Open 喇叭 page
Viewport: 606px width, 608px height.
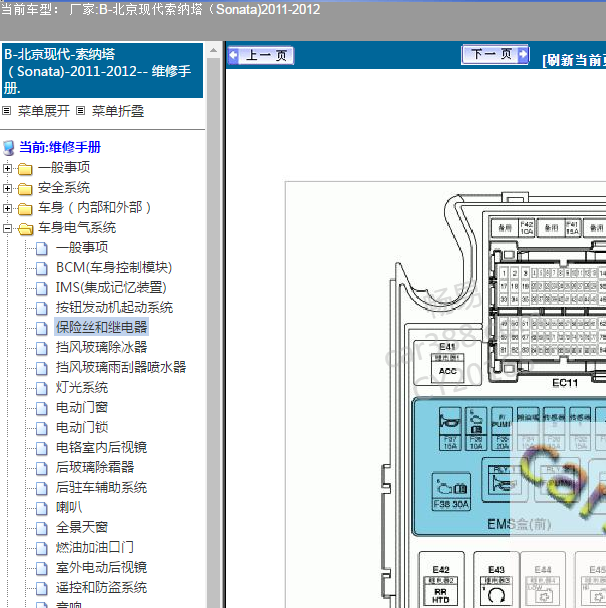click(69, 507)
